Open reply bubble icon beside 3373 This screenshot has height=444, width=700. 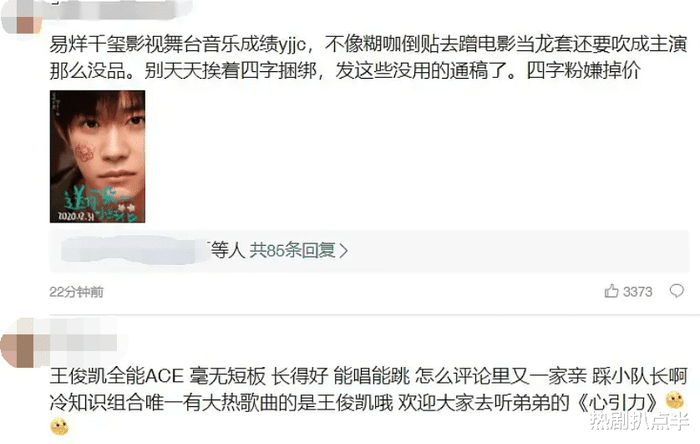pyautogui.click(x=677, y=291)
